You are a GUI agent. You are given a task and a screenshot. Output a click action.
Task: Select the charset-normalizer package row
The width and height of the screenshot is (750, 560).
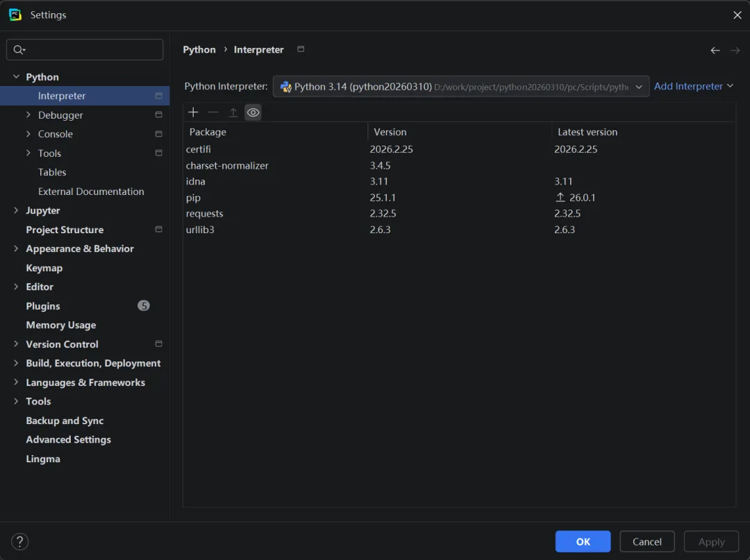point(458,165)
